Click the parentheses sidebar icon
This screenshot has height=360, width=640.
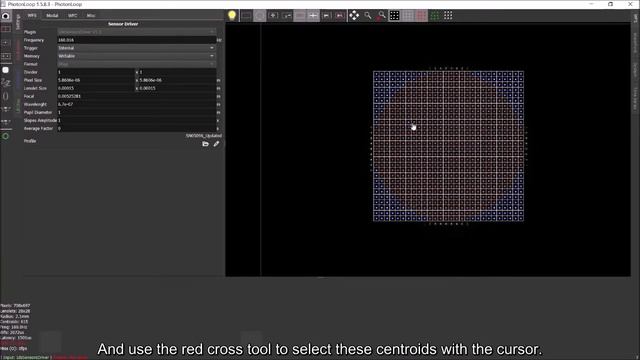5,96
